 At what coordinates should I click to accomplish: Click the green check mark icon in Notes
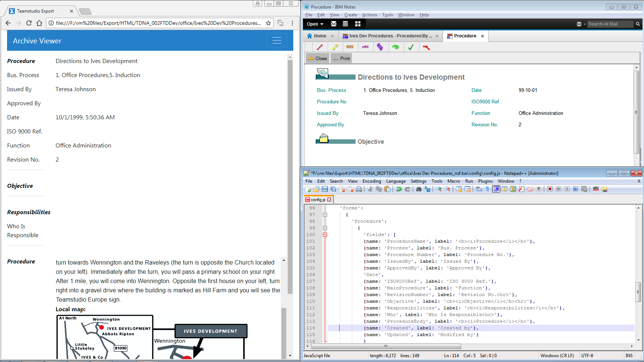click(410, 47)
